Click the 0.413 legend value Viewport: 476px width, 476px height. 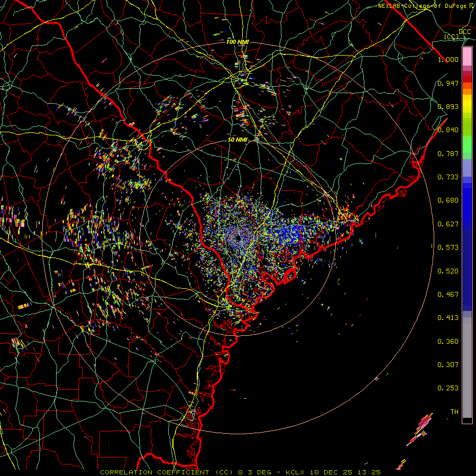click(448, 318)
